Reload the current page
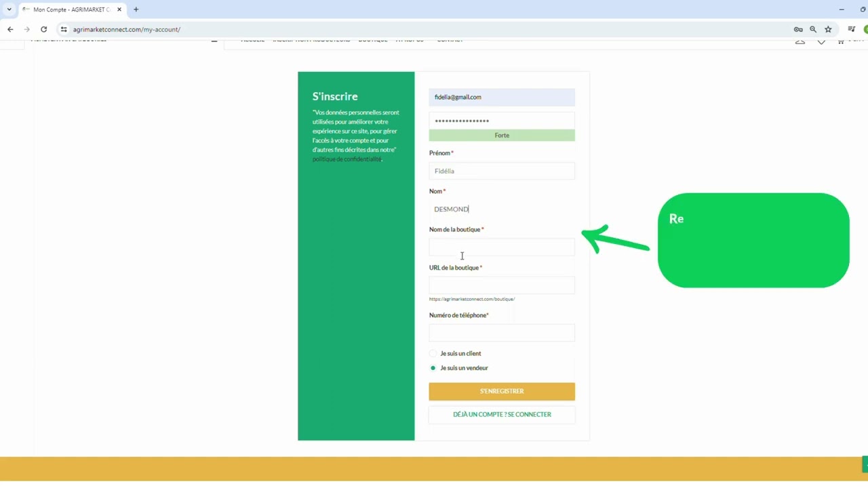 pos(44,29)
